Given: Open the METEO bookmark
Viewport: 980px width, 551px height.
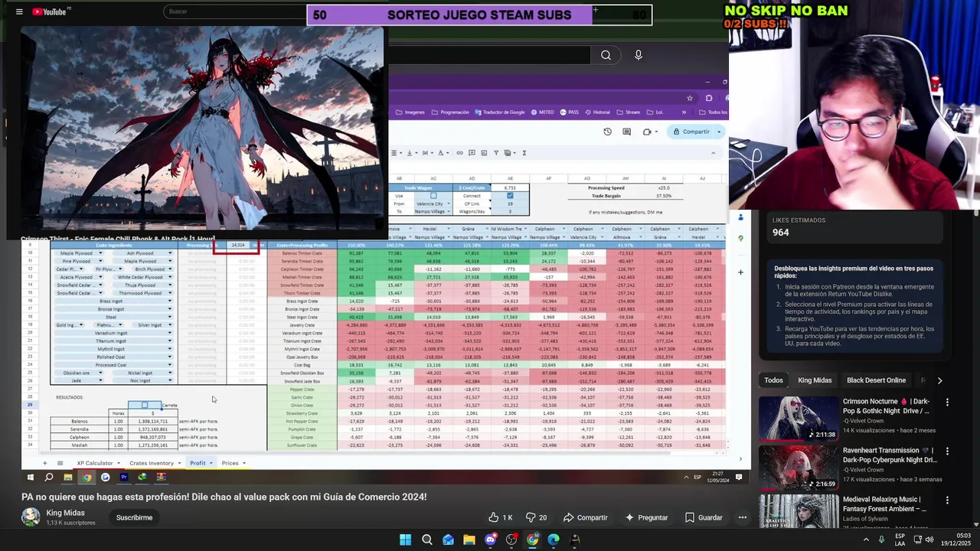Looking at the screenshot, I should pyautogui.click(x=542, y=112).
